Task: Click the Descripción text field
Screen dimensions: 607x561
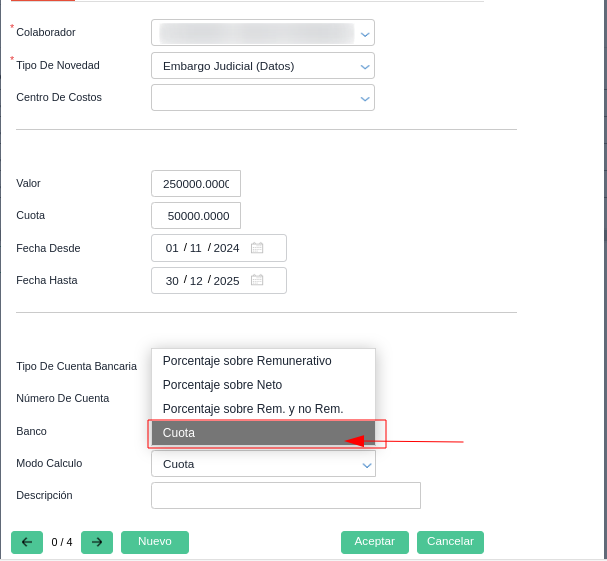Action: (x=285, y=495)
